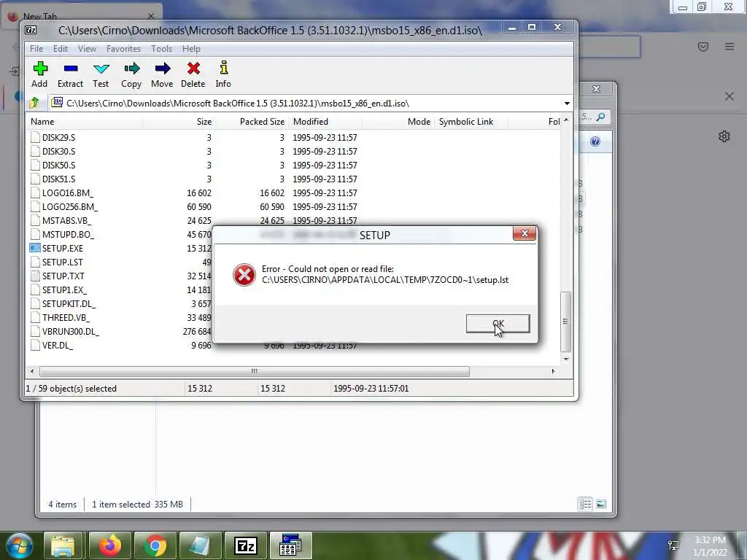Click the SETUP.EXE application file icon
This screenshot has width=747, height=560.
(x=35, y=248)
